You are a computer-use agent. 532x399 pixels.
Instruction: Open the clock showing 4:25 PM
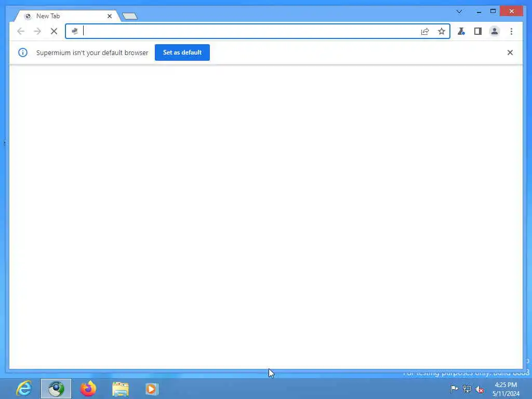(x=506, y=389)
